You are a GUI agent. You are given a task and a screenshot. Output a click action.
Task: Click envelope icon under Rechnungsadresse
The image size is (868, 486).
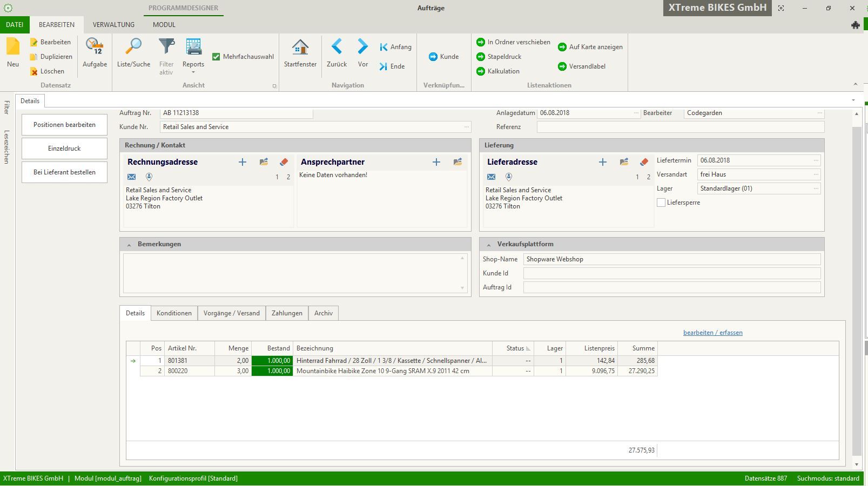(131, 177)
